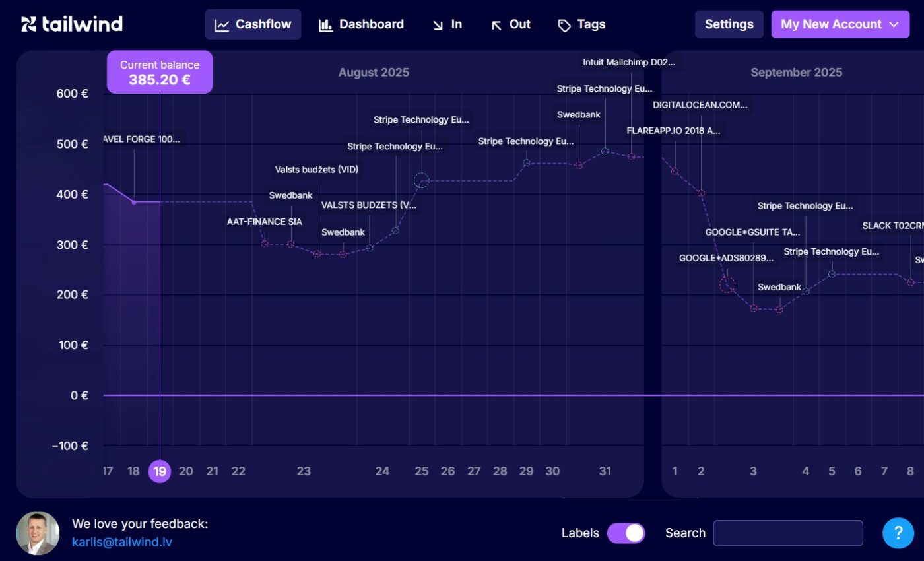
Task: Click the large green circle marker on August 25
Action: (x=422, y=180)
